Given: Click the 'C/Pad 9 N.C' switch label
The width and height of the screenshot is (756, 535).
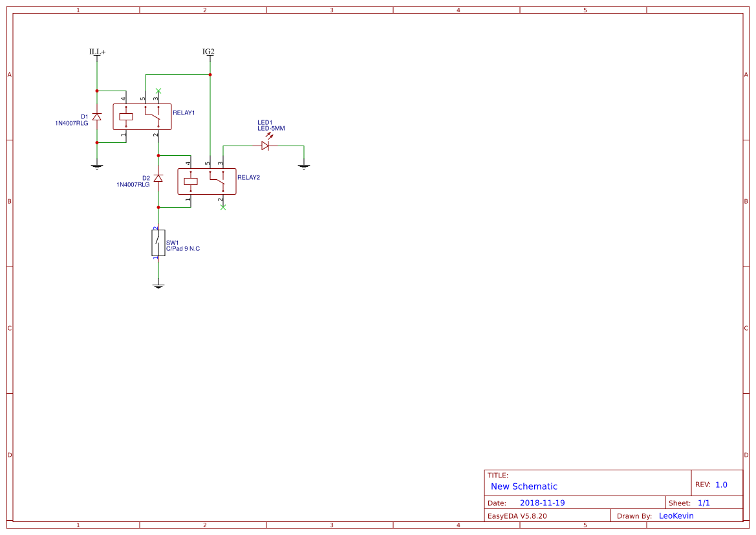Looking at the screenshot, I should 183,249.
